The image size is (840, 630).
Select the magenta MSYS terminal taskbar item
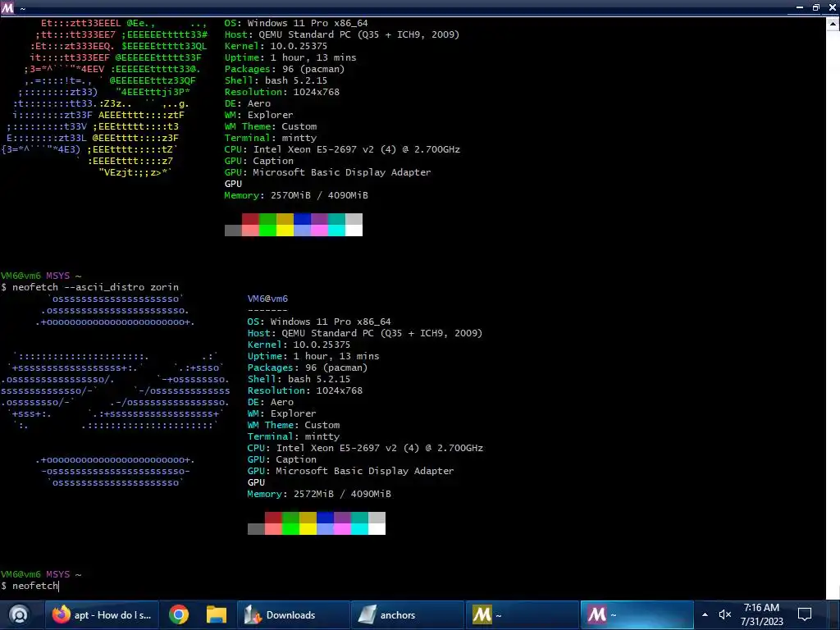point(637,615)
